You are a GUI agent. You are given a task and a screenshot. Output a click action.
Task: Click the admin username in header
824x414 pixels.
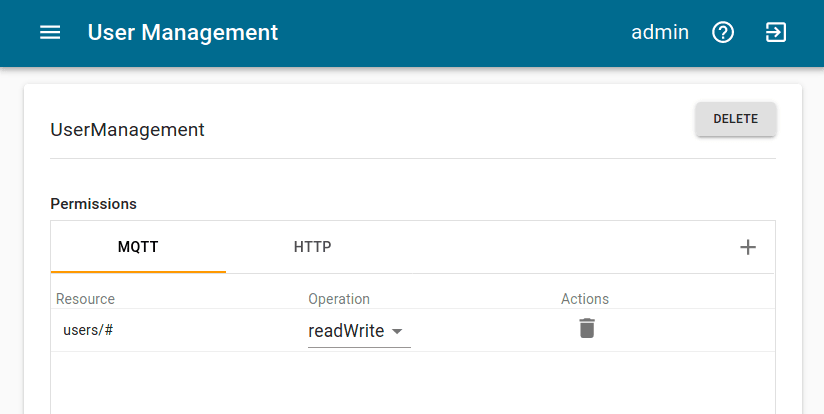click(660, 33)
